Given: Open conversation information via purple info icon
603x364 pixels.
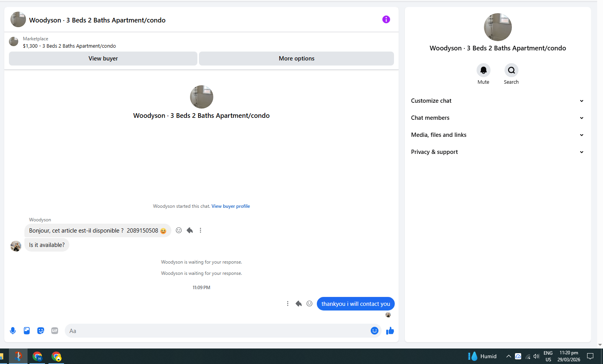Looking at the screenshot, I should (x=386, y=19).
